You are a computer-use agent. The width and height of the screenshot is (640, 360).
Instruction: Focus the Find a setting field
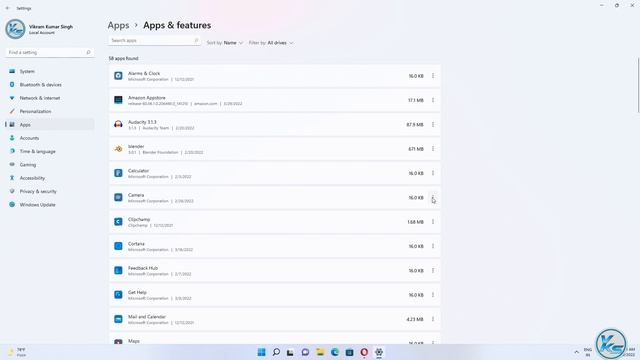click(x=50, y=52)
